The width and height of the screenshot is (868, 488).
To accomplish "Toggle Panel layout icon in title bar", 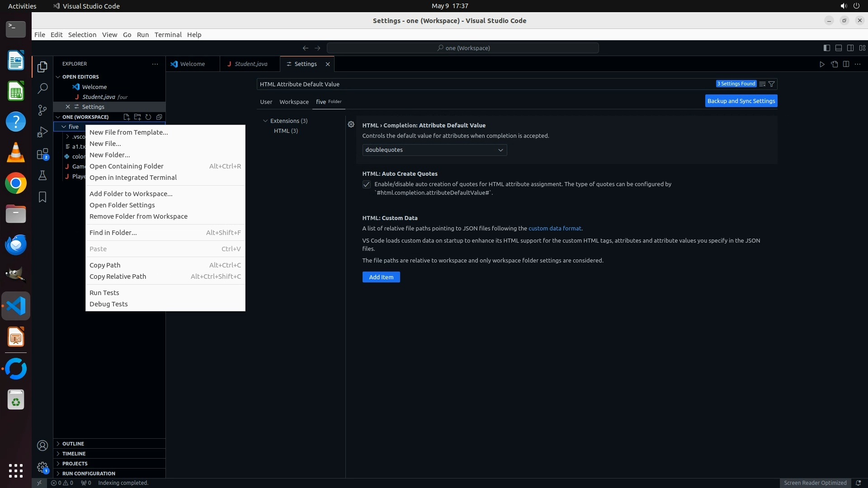I will (x=838, y=48).
